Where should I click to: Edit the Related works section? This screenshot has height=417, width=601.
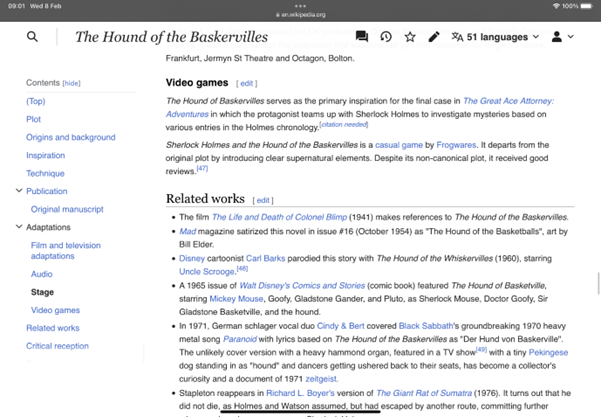click(x=263, y=200)
